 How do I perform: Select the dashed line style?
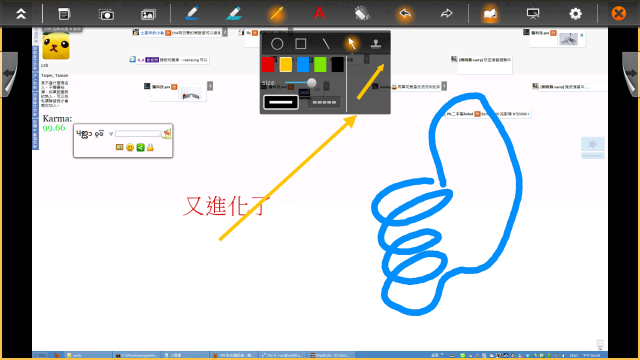tap(324, 102)
